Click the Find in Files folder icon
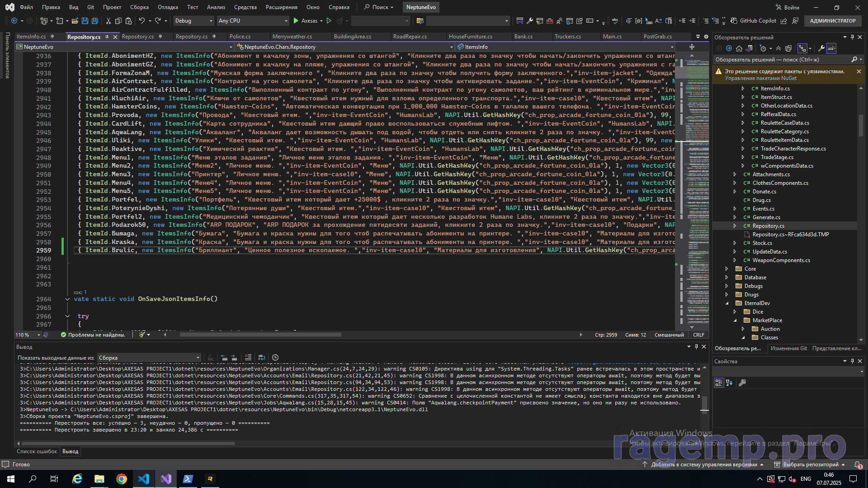Viewport: 868px width, 488px height. point(420,21)
